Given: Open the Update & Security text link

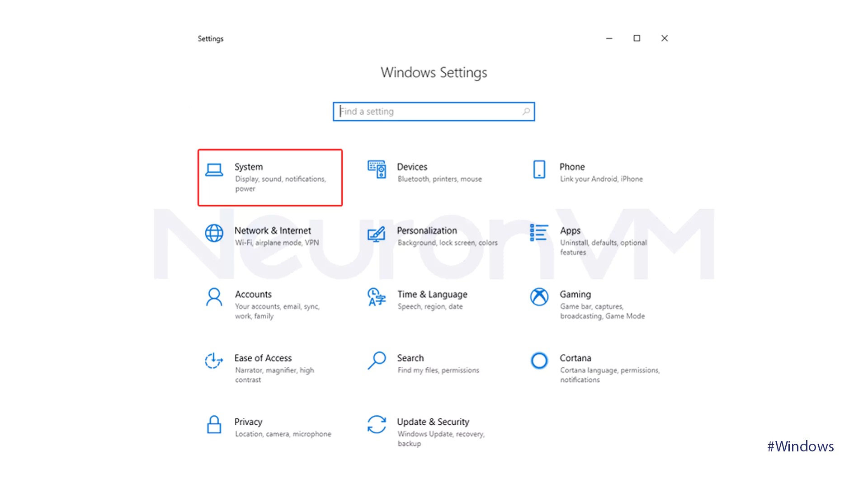Looking at the screenshot, I should [433, 422].
